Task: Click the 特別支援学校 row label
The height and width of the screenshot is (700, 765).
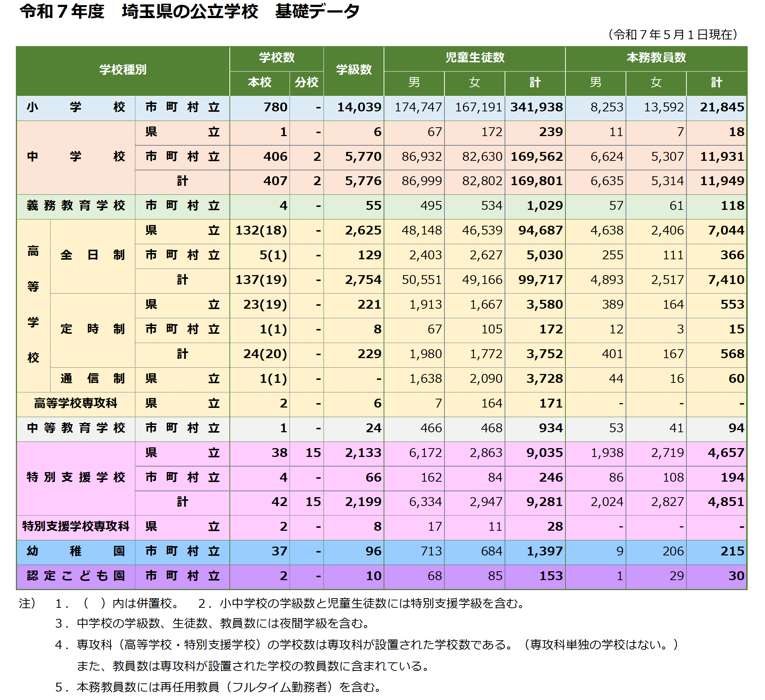Action: coord(76,478)
